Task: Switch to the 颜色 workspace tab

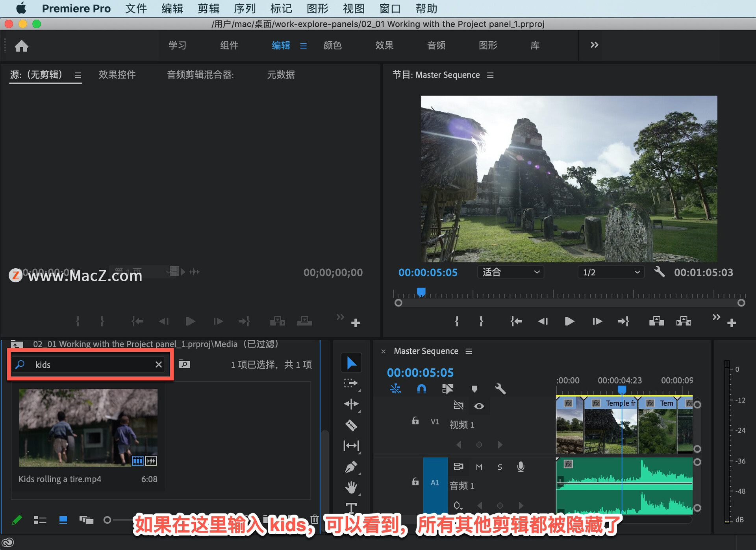Action: click(x=332, y=45)
